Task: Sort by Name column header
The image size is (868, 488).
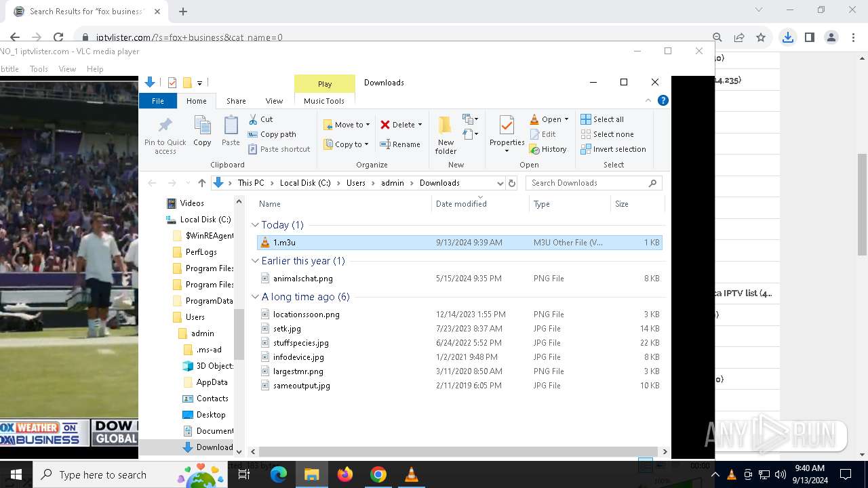Action: point(343,204)
